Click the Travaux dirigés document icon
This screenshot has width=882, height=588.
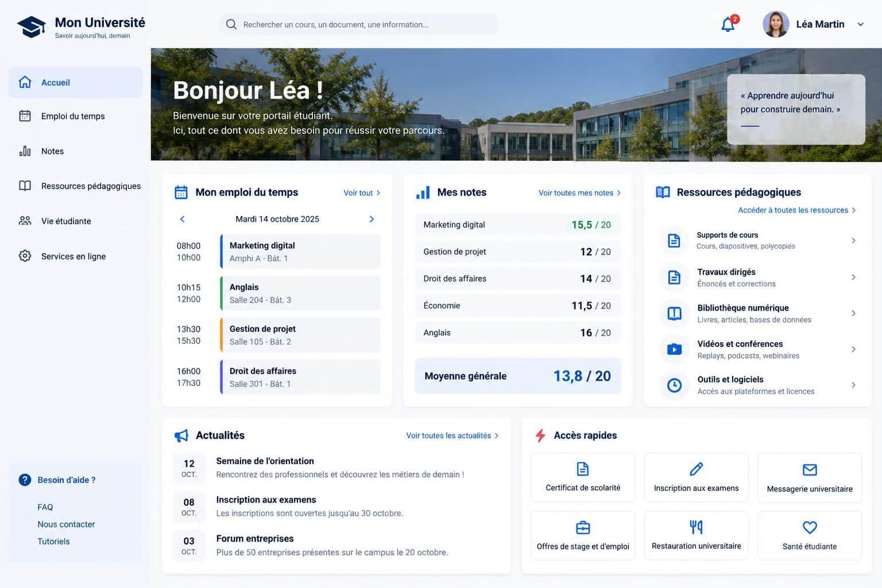[674, 277]
